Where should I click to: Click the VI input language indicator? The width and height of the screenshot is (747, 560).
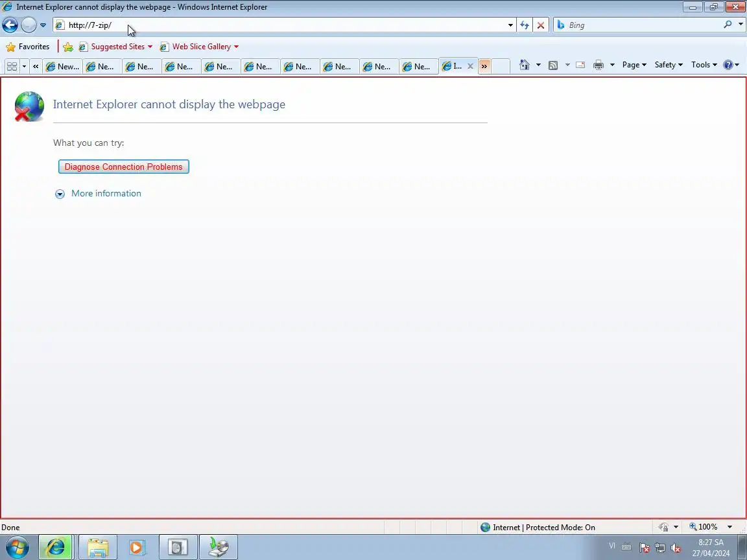coord(611,546)
